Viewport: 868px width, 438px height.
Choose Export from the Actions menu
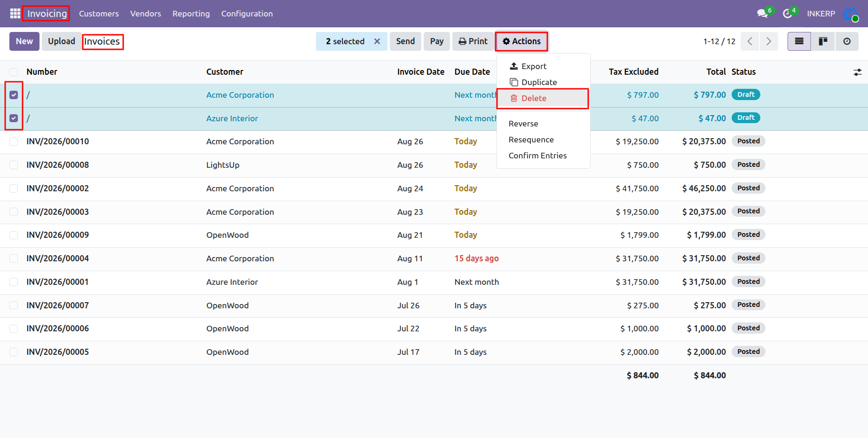pos(543,66)
